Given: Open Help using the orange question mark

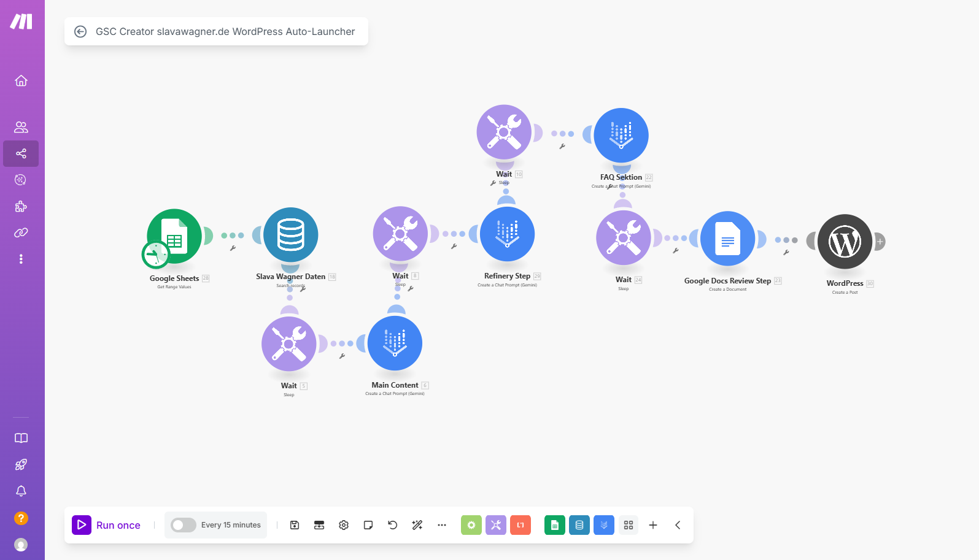Looking at the screenshot, I should (x=21, y=518).
